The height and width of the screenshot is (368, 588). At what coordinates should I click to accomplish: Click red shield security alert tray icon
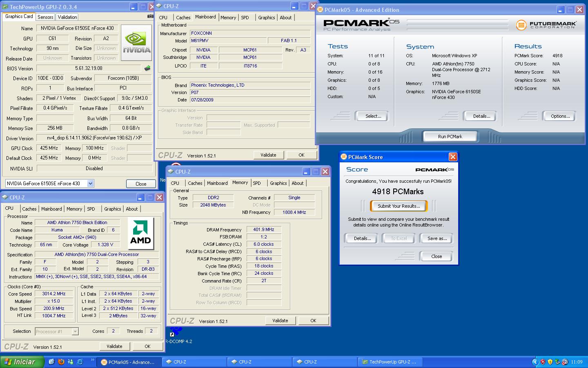coord(543,362)
